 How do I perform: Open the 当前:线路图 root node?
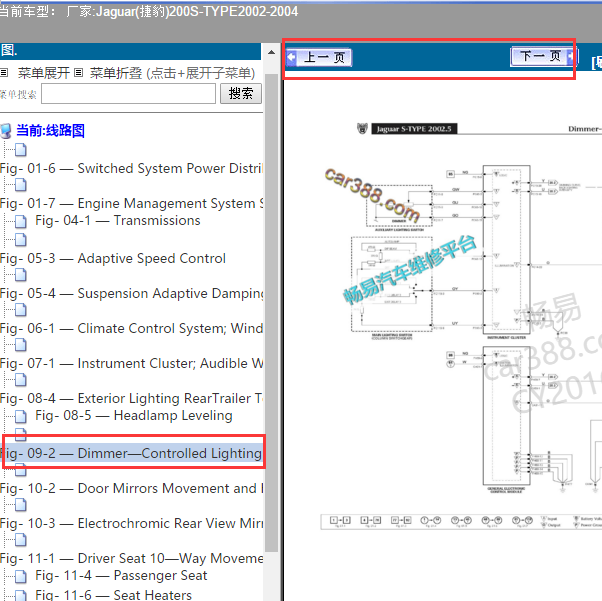pyautogui.click(x=50, y=131)
